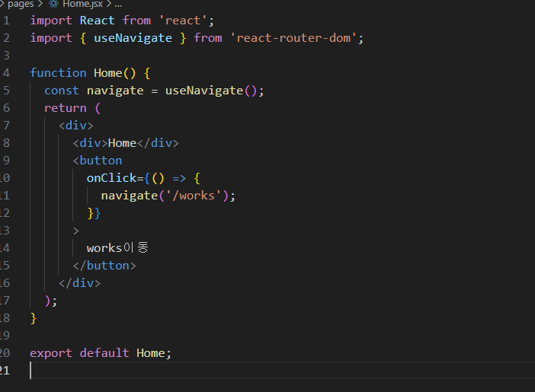Click the Home text inside div
The image size is (535, 392).
click(122, 143)
